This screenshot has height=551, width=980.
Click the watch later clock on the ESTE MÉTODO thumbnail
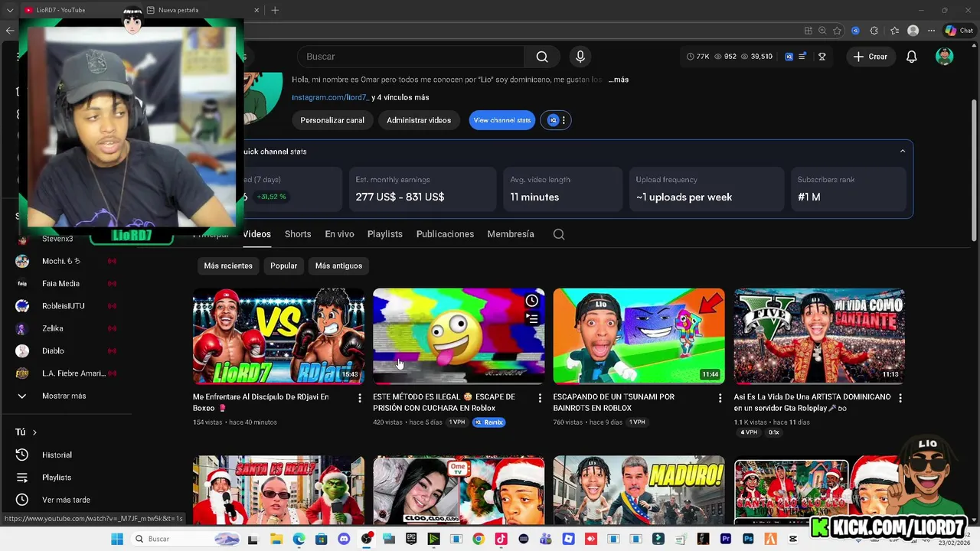[532, 301]
